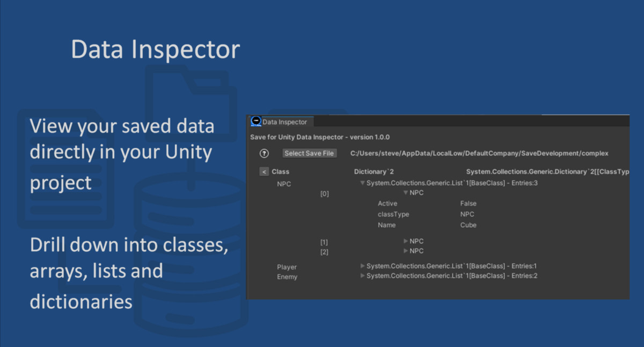Click the back arrow beside Class
This screenshot has height=347, width=644.
[264, 171]
